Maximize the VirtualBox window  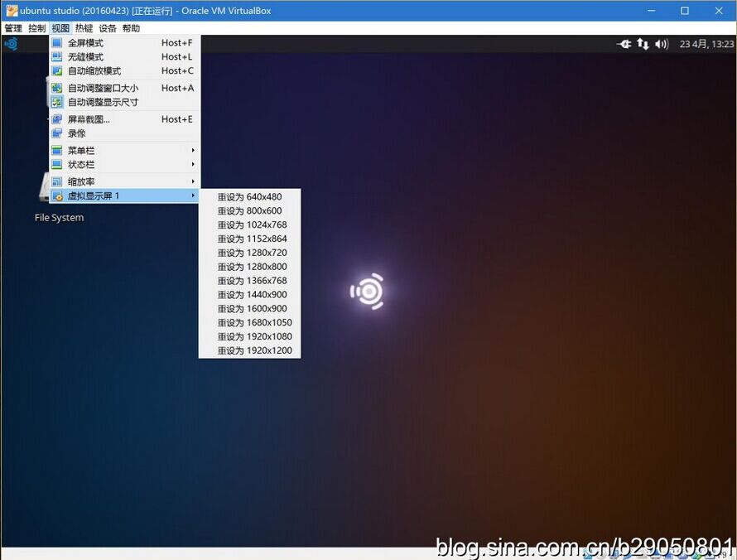tap(685, 10)
